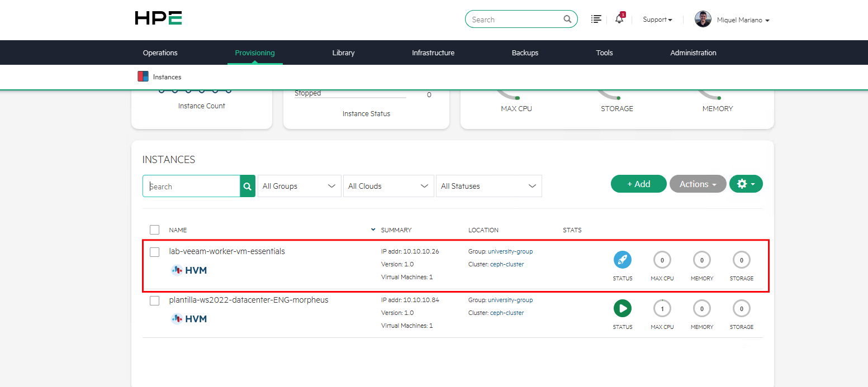This screenshot has height=387, width=868.
Task: Click the MEMORY gauge label in summary card
Action: 718,109
